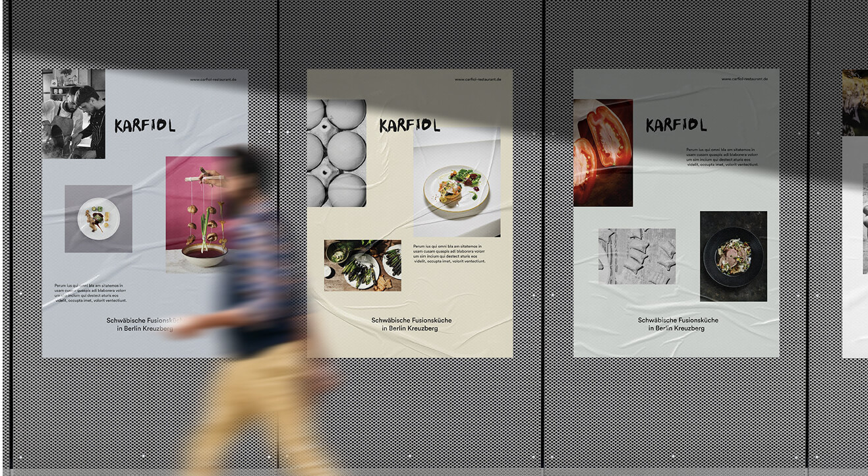Image resolution: width=868 pixels, height=476 pixels.
Task: Click the KARFIOL logo on the left poster
Action: [144, 125]
